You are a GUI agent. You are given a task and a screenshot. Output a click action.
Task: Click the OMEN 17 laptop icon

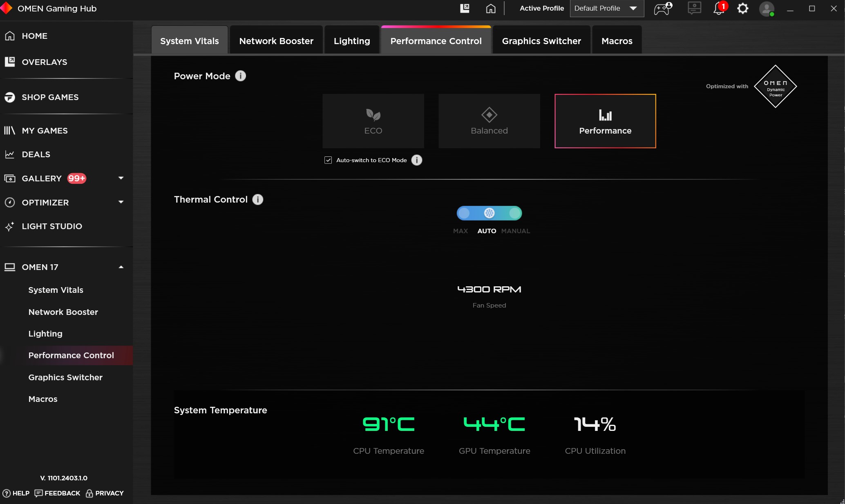(10, 267)
